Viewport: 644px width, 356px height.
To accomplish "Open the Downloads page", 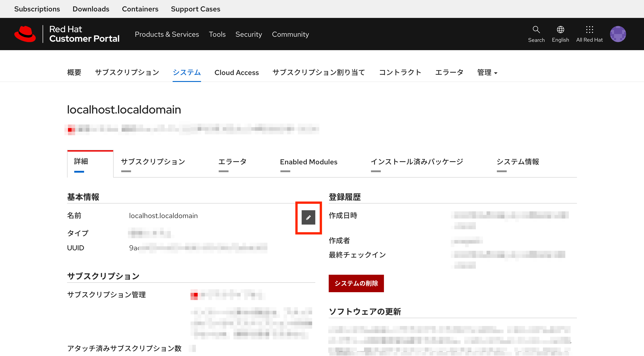I will click(91, 9).
